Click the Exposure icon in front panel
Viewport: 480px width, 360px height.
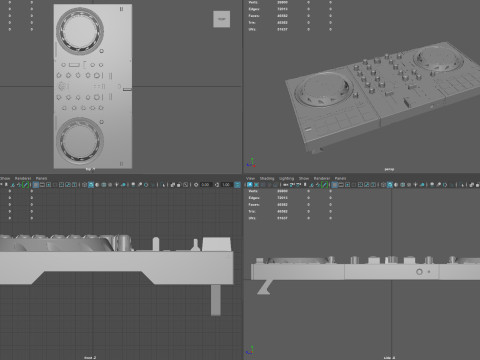(x=196, y=185)
